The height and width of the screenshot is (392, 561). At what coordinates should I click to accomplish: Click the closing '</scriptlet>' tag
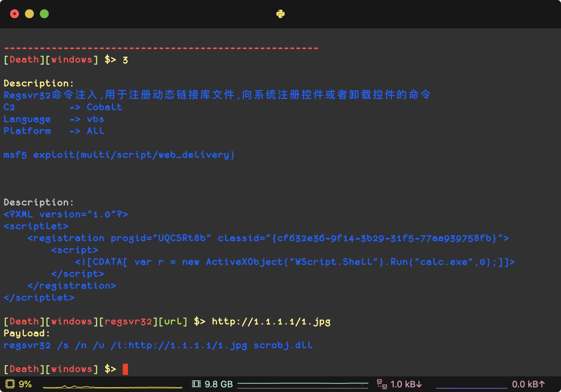[x=39, y=298]
